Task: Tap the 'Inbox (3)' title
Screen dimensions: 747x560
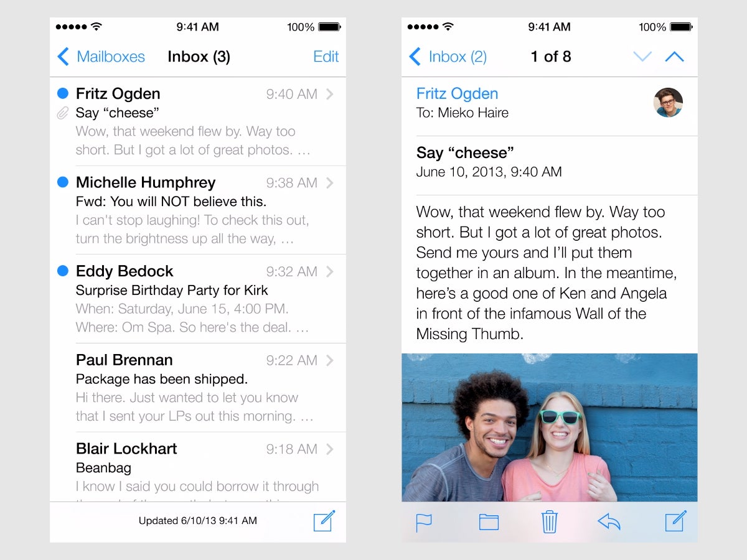Action: pos(199,57)
